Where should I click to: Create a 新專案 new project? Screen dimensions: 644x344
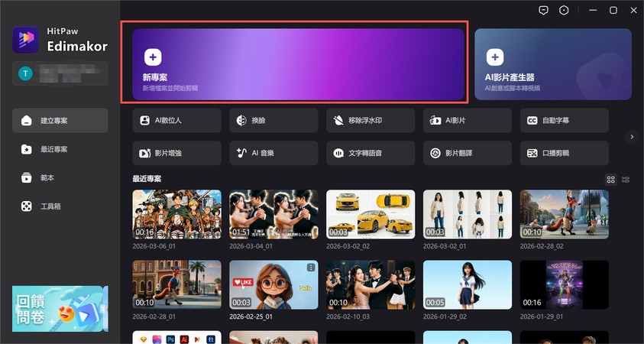(x=298, y=64)
